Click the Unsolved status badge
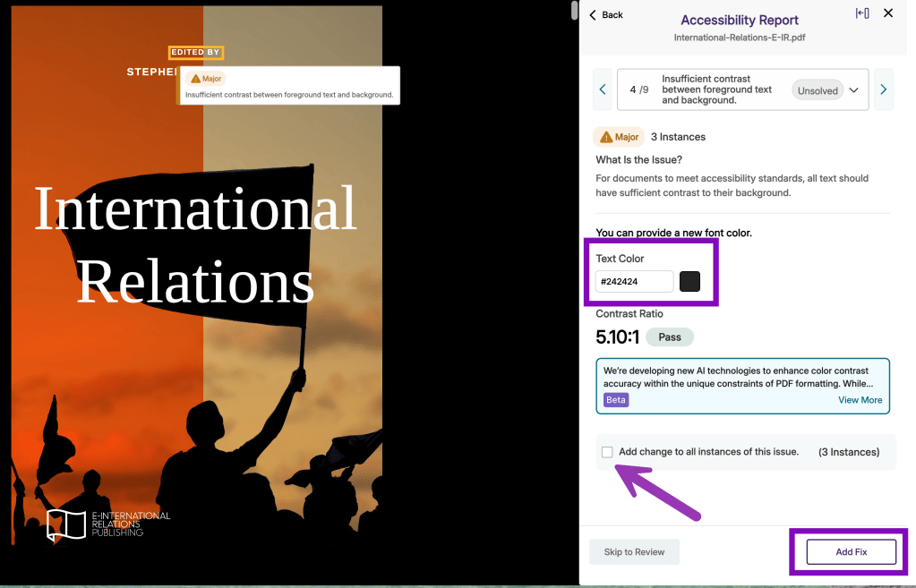The height and width of the screenshot is (588, 916). 818,90
